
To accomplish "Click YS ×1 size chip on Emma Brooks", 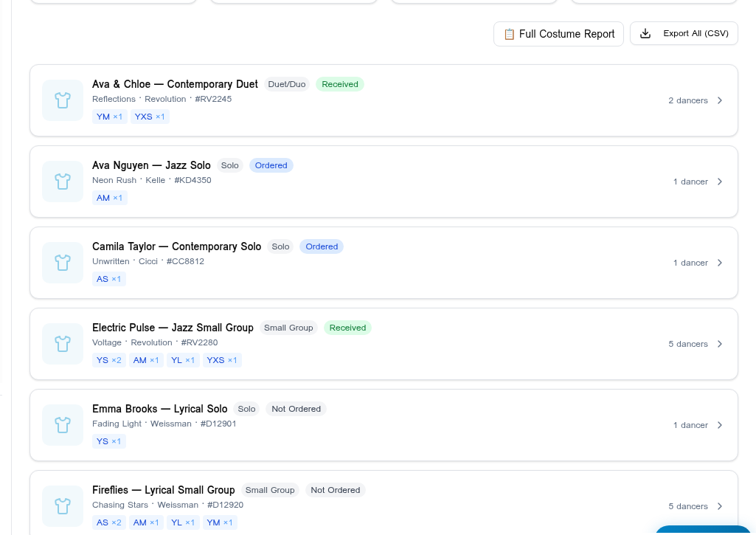I will [x=109, y=441].
